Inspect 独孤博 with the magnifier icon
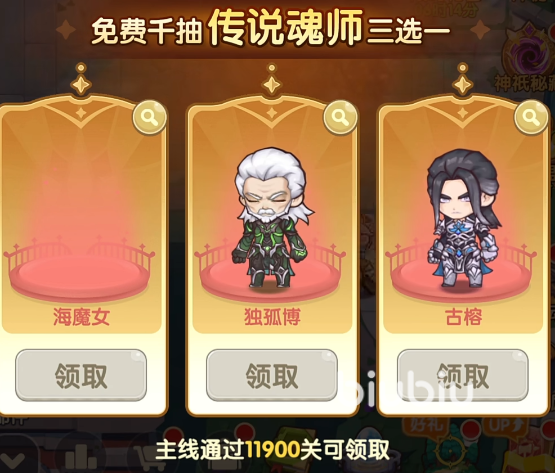Screen dimensions: 555x473 pos(341,117)
